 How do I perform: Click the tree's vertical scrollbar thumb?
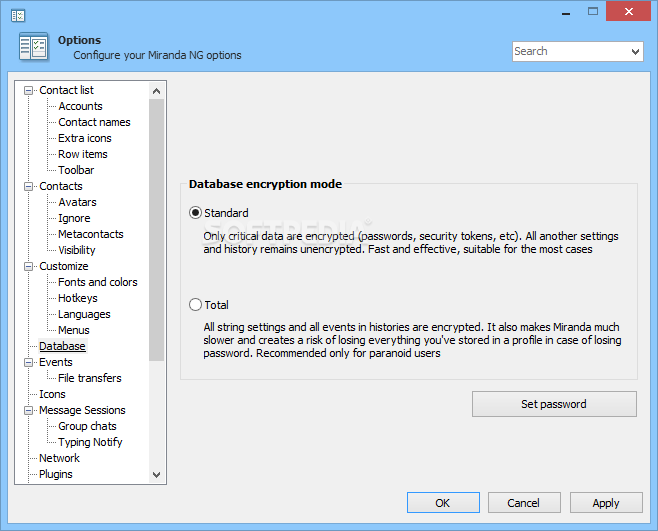pyautogui.click(x=157, y=230)
